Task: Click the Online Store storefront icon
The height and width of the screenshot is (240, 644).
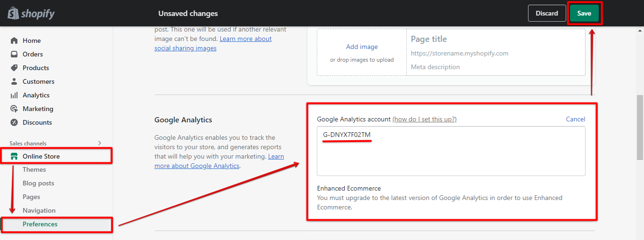Action: coord(14,156)
